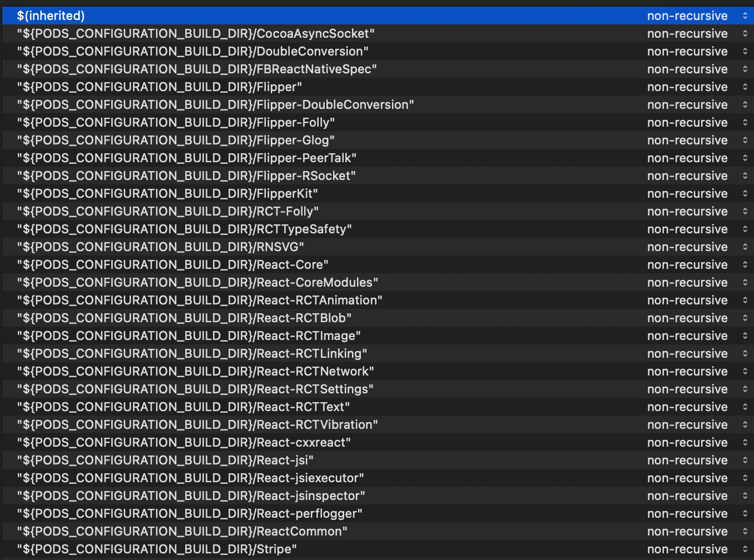754x560 pixels.
Task: Open recursion popup for React-RCTLinking row
Action: pos(698,353)
